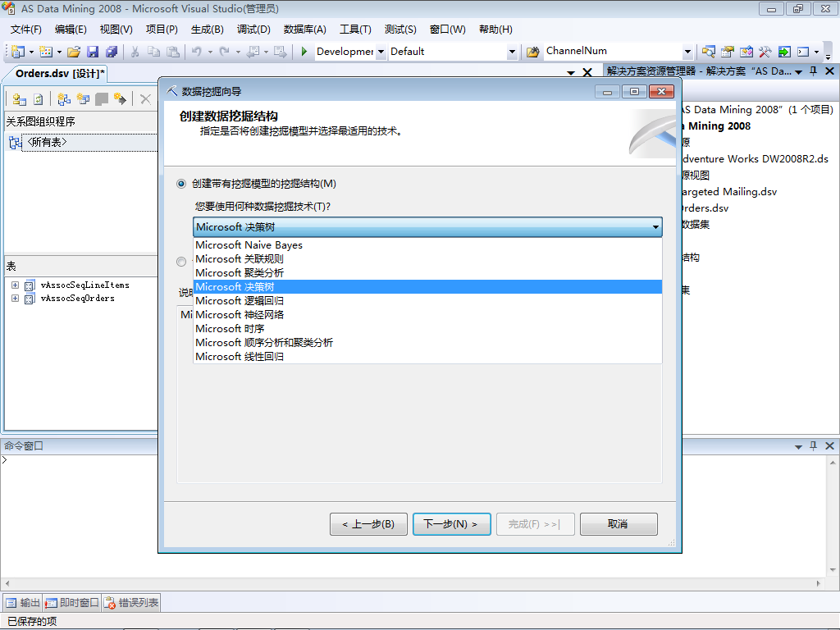Click the 取消 cancel button
Viewport: 840px width, 630px height.
(619, 524)
